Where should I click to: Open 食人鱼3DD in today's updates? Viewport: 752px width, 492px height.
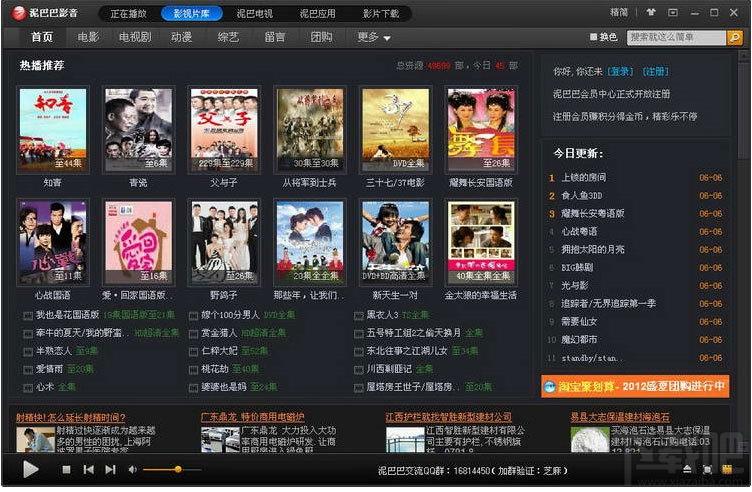[581, 196]
